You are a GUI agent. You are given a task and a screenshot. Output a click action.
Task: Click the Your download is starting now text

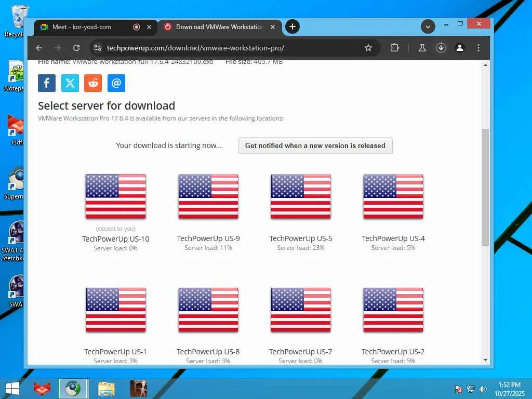[x=169, y=145]
